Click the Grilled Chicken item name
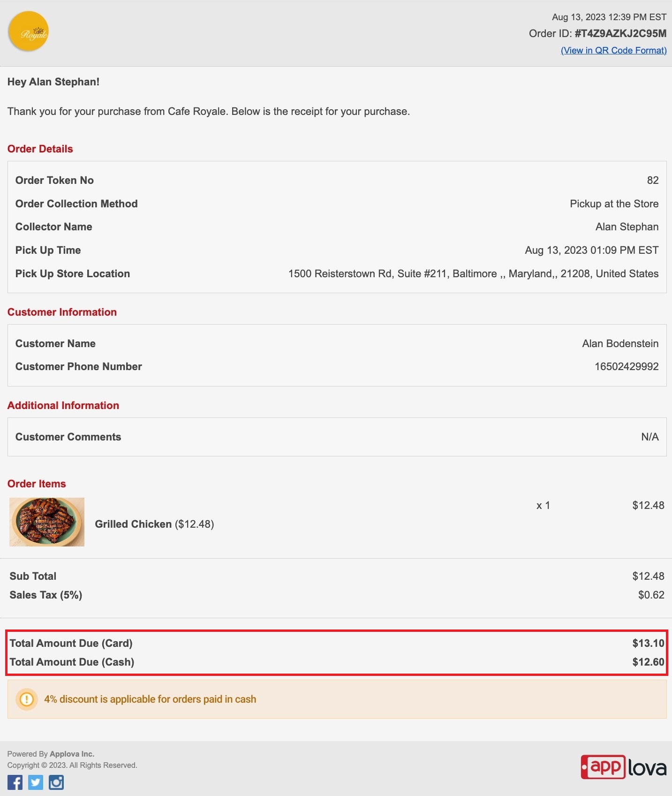 point(133,524)
